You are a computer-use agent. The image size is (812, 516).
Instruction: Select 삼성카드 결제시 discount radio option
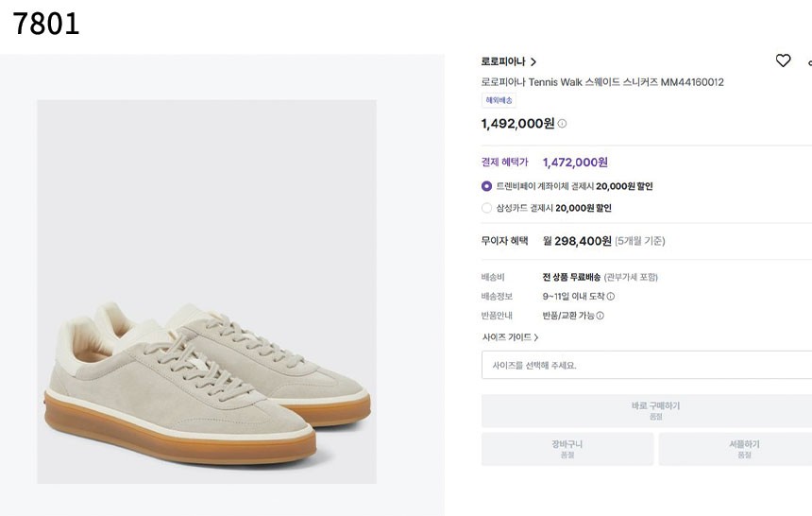click(486, 208)
